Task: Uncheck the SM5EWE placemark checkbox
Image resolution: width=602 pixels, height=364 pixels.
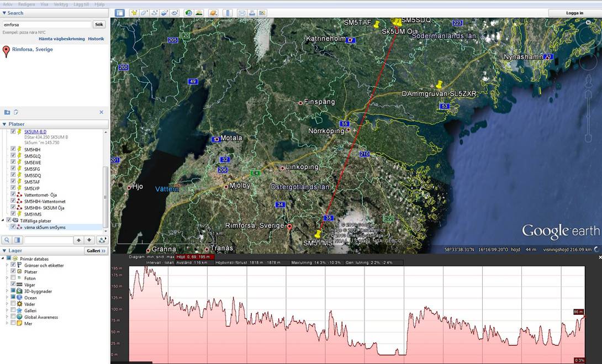Action: pos(13,162)
